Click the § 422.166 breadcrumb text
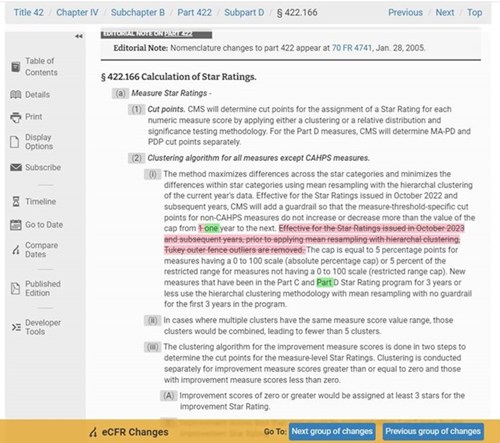 [297, 13]
